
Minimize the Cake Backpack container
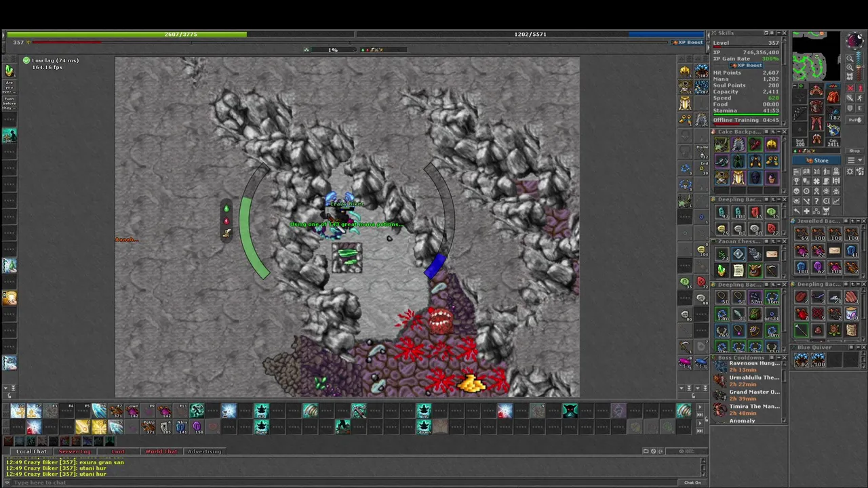(x=779, y=131)
